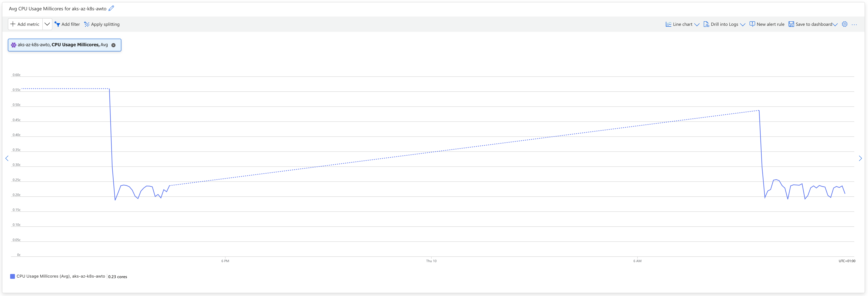Create a New alert rule

pos(767,24)
